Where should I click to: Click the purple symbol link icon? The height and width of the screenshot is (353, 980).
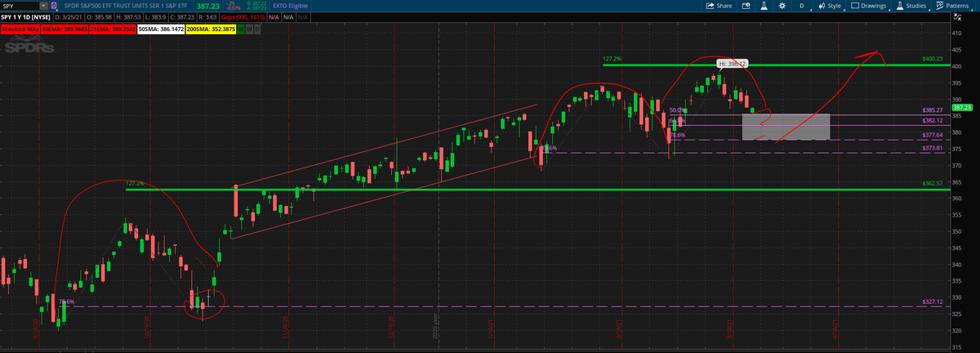[x=54, y=6]
